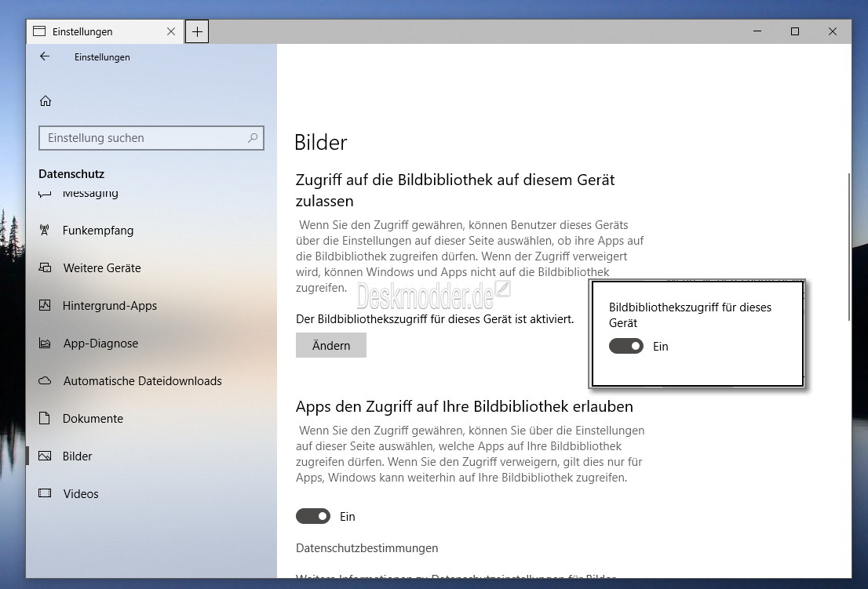Open the Home icon in sidebar
Viewport: 868px width, 589px height.
pos(46,100)
